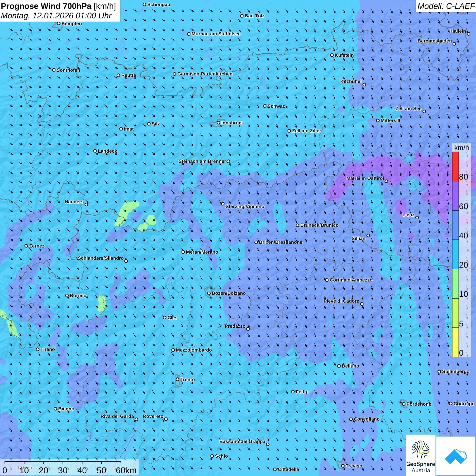Image resolution: width=476 pixels, height=476 pixels.
Task: Click the 'Pieve di Cadore' label
Action: tap(341, 301)
